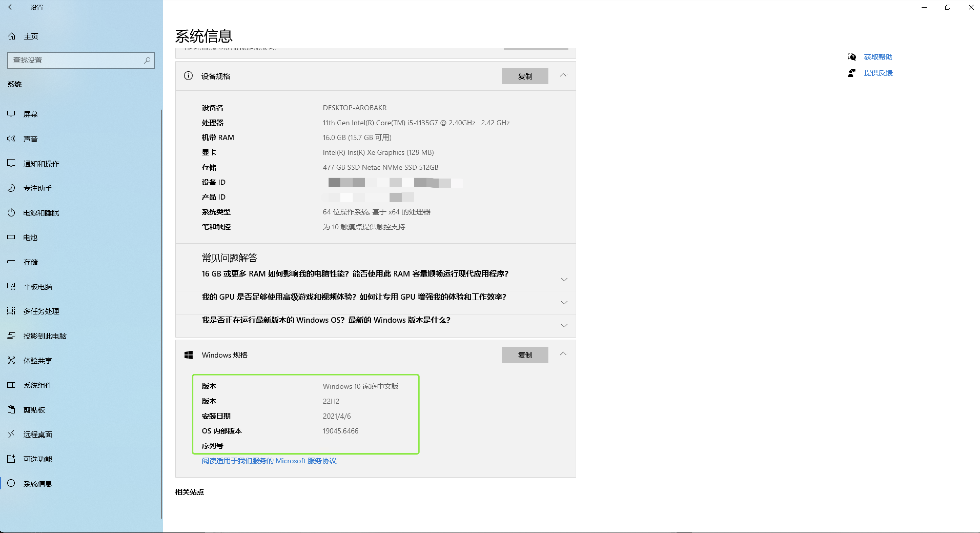
Task: Focus the 查找设置 search box
Action: (81, 60)
